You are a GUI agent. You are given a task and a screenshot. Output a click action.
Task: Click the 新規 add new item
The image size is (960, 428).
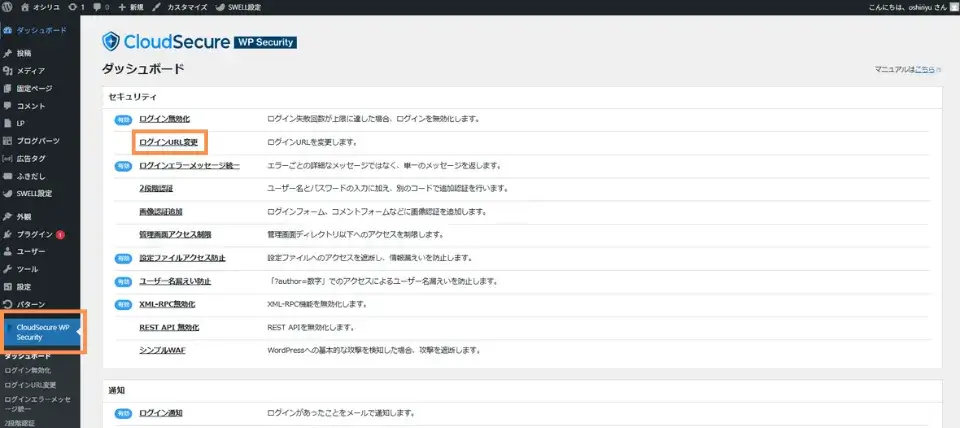[x=130, y=7]
